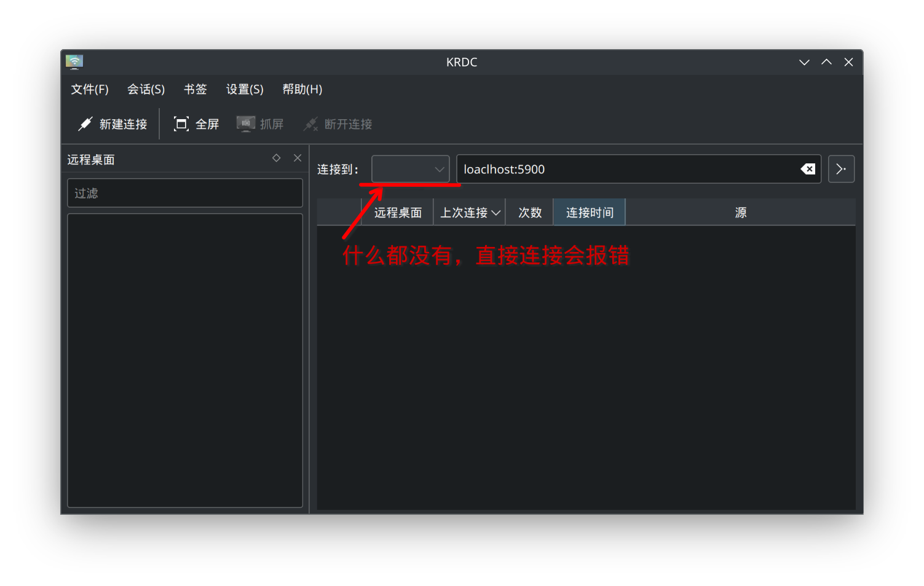Click the 过滤 filter input field
924x586 pixels.
(184, 193)
